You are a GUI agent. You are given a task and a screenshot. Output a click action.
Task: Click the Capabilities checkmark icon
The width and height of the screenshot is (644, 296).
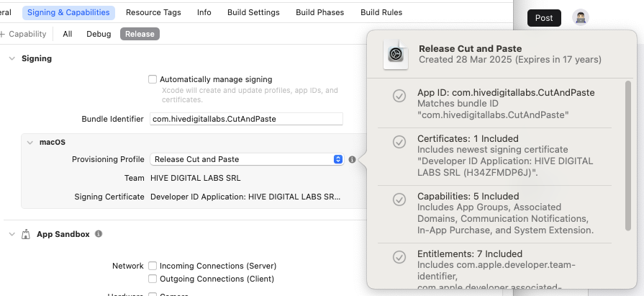coord(399,199)
